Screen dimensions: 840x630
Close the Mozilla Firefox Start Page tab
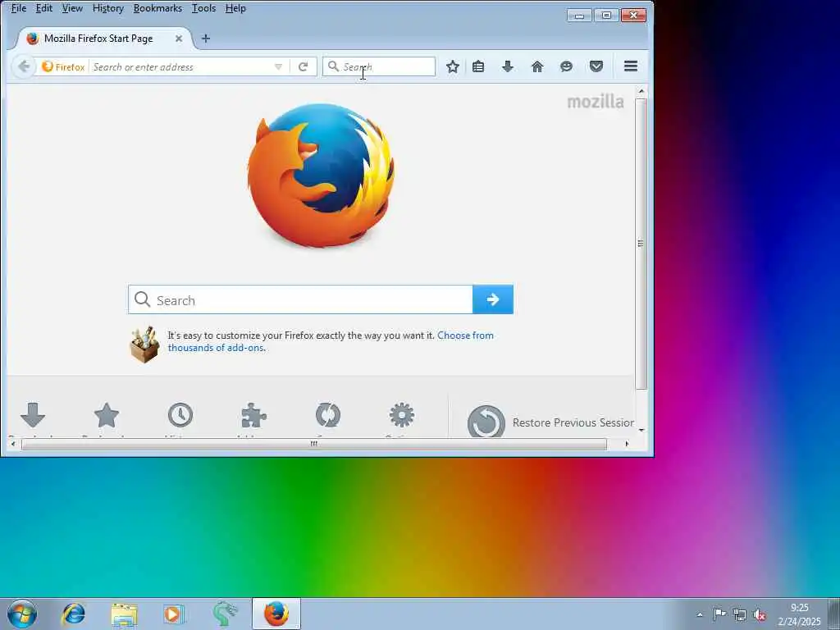pos(179,39)
